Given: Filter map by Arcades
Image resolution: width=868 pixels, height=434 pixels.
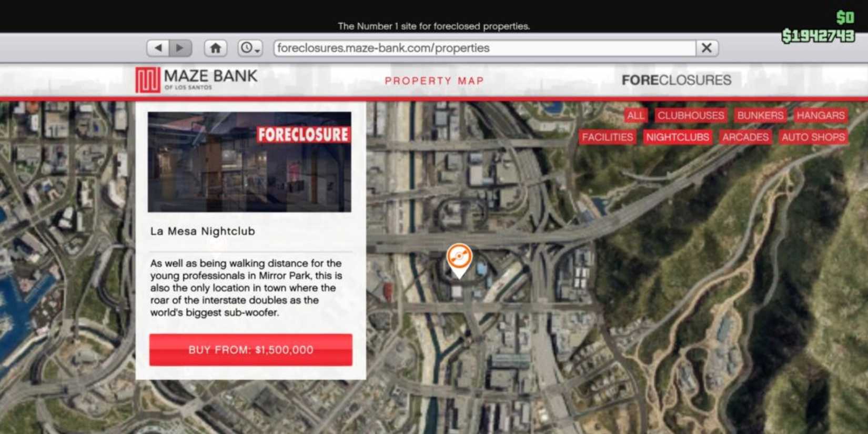Looking at the screenshot, I should [745, 137].
